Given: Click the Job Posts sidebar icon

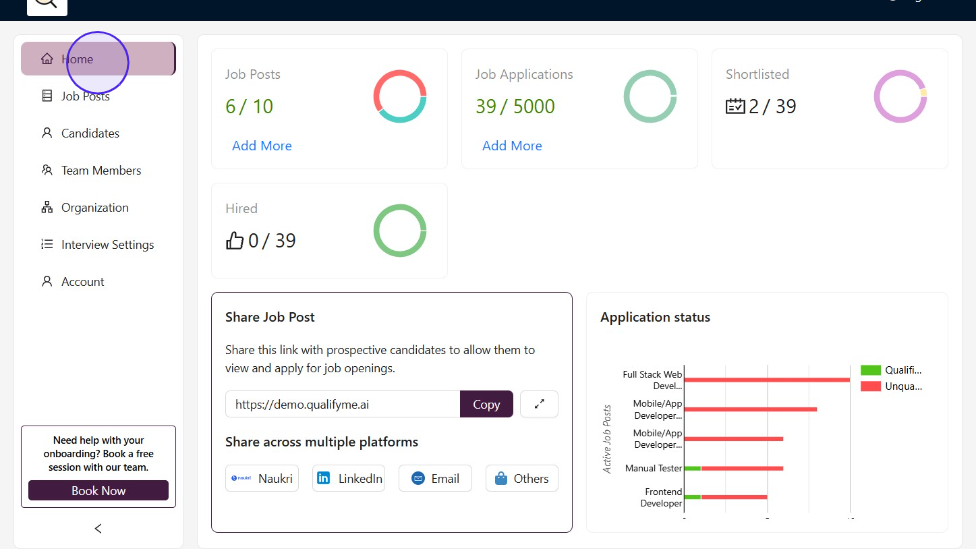Looking at the screenshot, I should pos(47,96).
